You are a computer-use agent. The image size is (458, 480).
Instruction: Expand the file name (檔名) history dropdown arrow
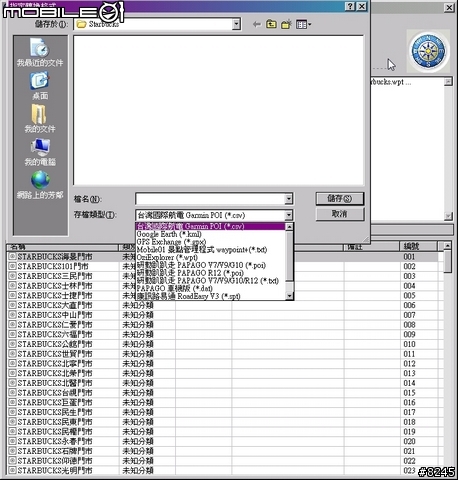tap(289, 199)
